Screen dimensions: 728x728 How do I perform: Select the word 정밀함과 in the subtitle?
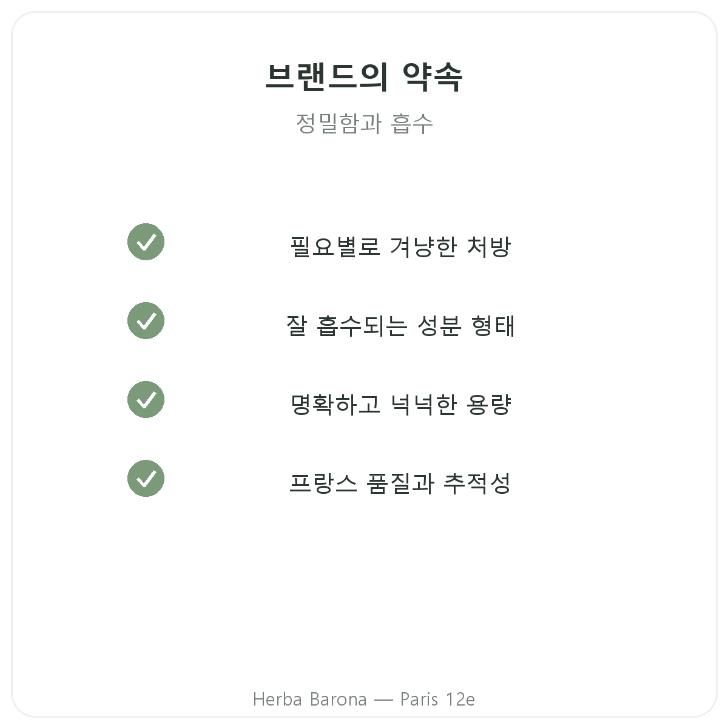pos(339,123)
